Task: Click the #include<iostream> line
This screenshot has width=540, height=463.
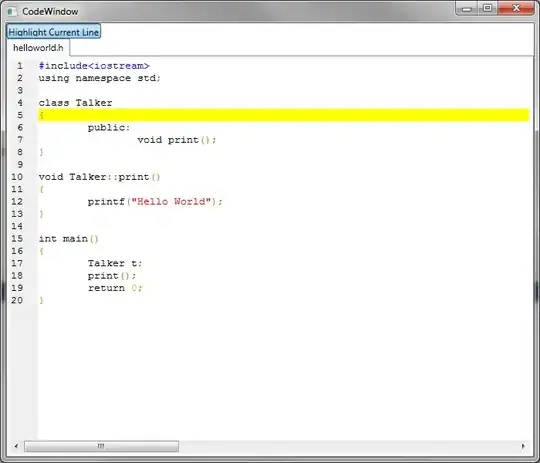Action: coord(94,66)
